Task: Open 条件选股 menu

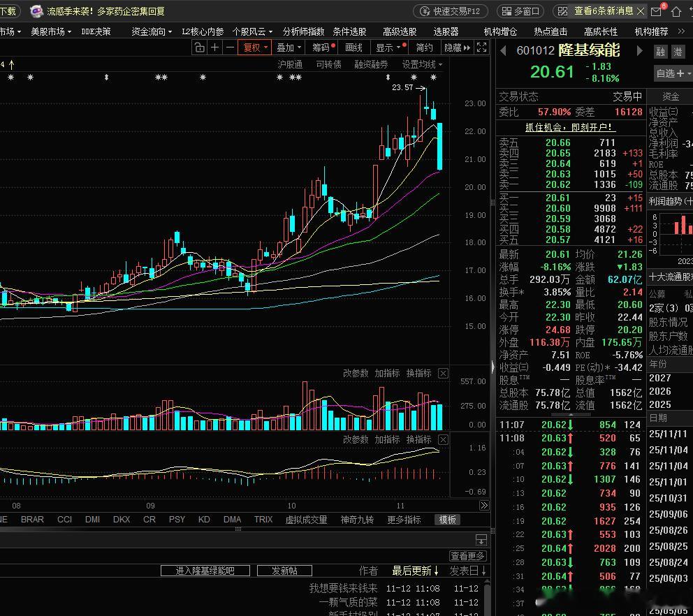Action: pyautogui.click(x=349, y=31)
